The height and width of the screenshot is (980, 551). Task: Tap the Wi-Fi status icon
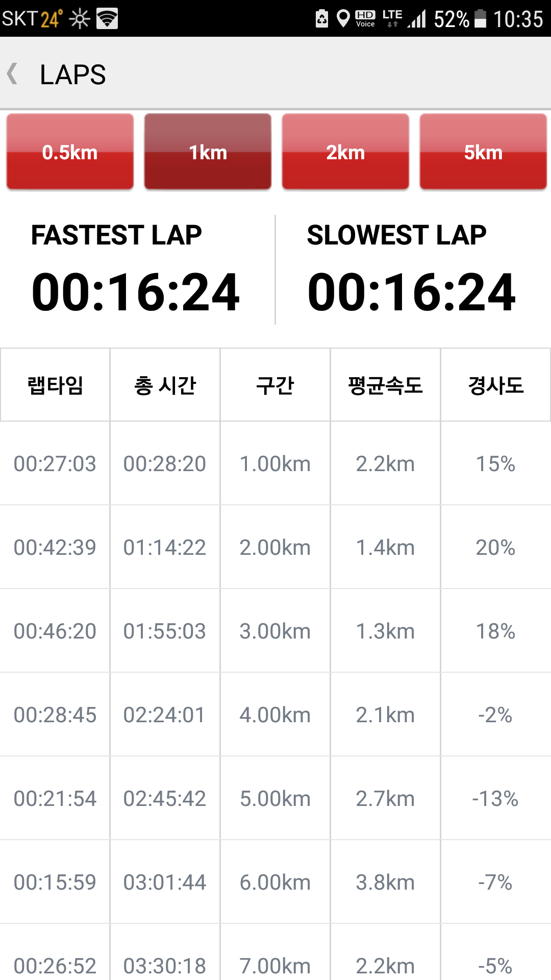(107, 18)
